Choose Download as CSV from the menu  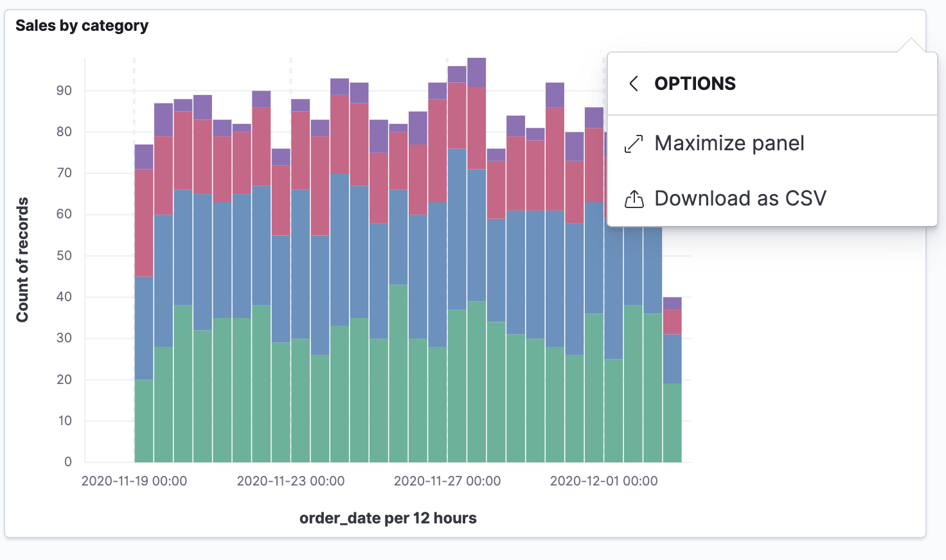(x=740, y=198)
